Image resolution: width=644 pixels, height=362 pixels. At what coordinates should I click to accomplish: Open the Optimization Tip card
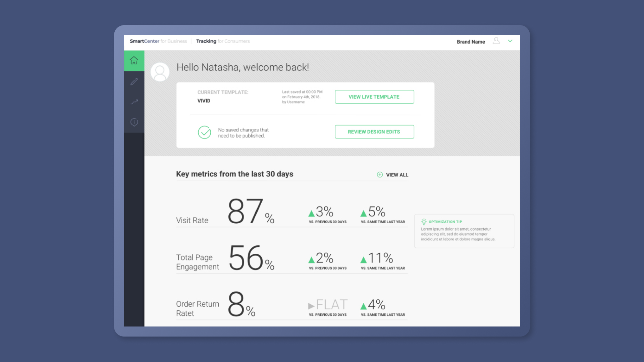tap(464, 231)
